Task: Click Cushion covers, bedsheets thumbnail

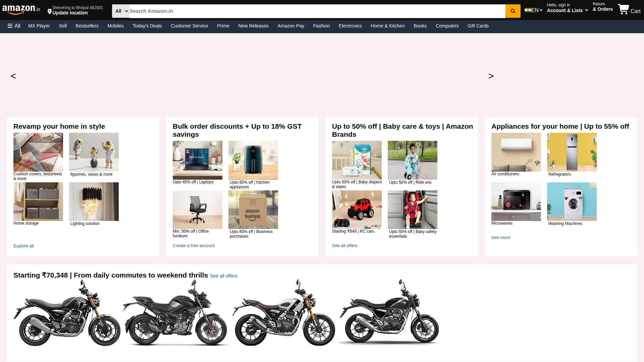Action: pos(38,152)
